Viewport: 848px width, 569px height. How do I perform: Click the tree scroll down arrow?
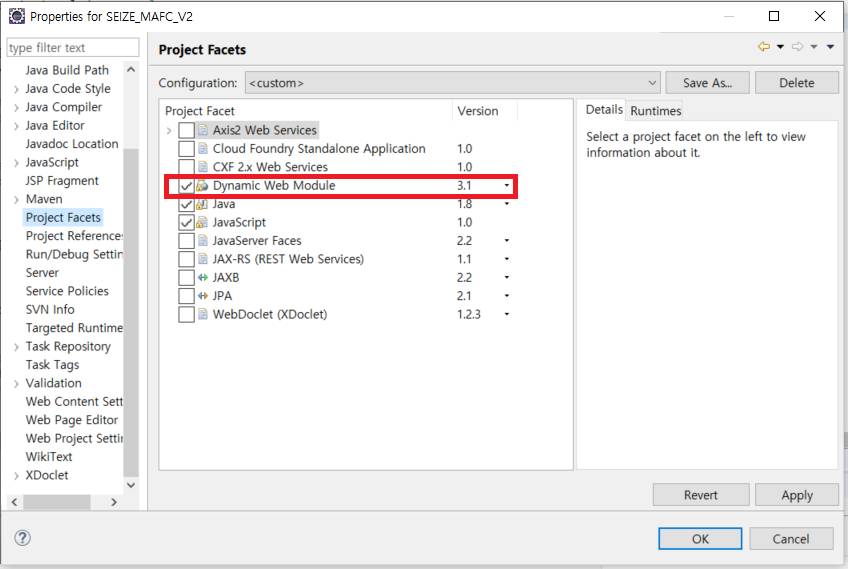click(x=131, y=485)
